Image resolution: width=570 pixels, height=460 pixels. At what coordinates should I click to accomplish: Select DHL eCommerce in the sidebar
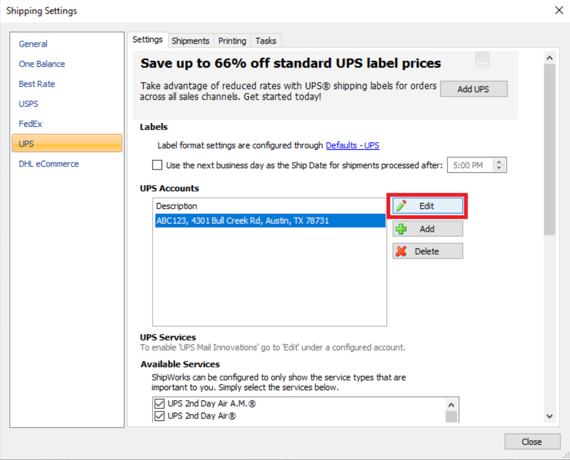tap(49, 164)
